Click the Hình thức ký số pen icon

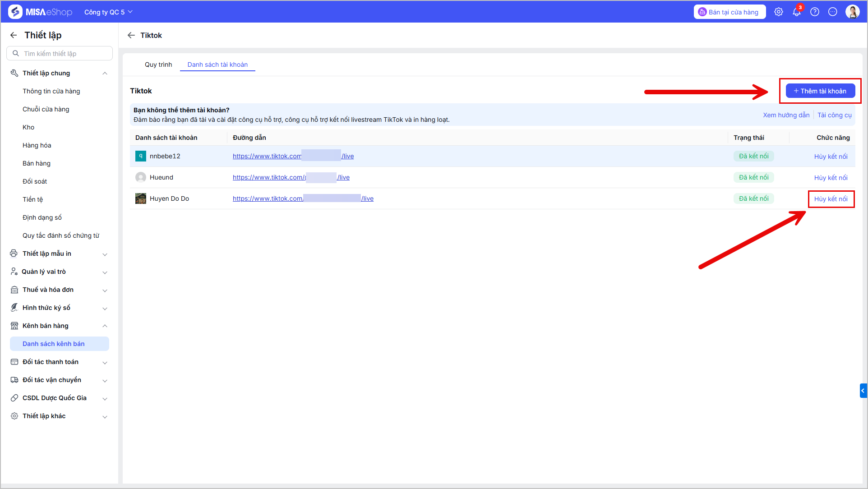(x=14, y=308)
